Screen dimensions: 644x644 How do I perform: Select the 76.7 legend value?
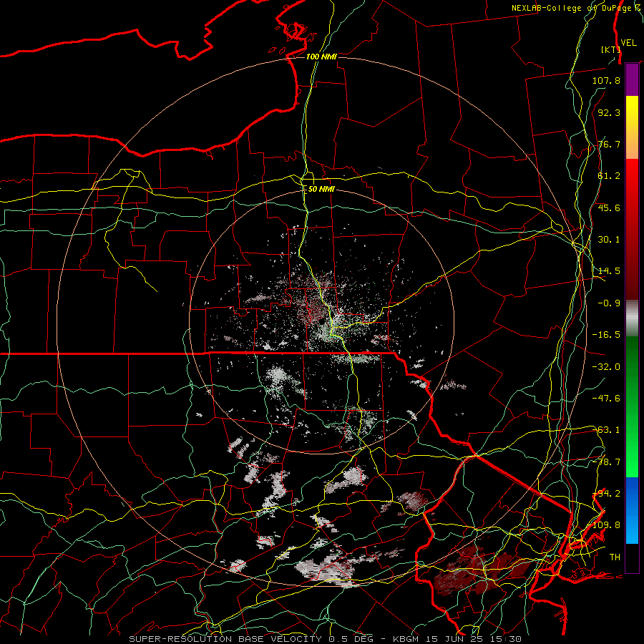pyautogui.click(x=609, y=144)
